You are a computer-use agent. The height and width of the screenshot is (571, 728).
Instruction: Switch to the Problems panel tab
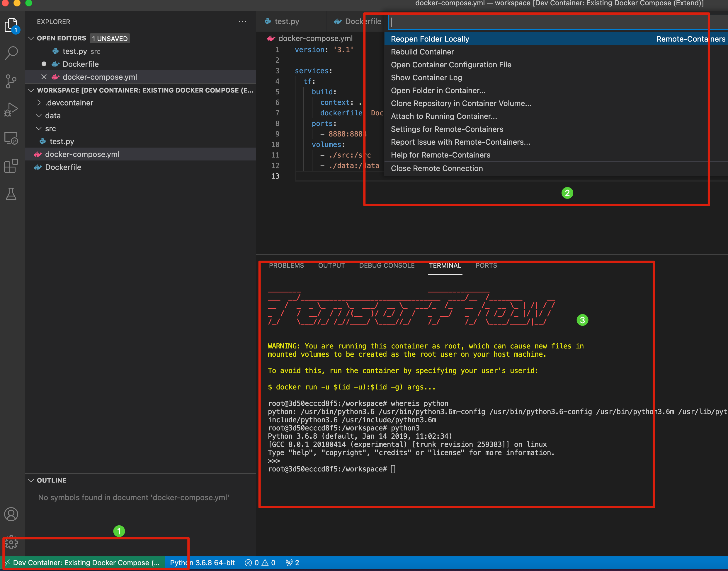pyautogui.click(x=286, y=265)
